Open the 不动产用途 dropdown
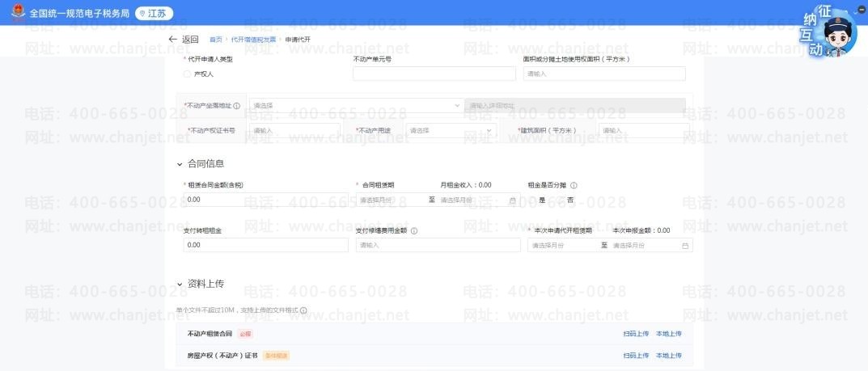This screenshot has width=868, height=371. click(x=450, y=130)
